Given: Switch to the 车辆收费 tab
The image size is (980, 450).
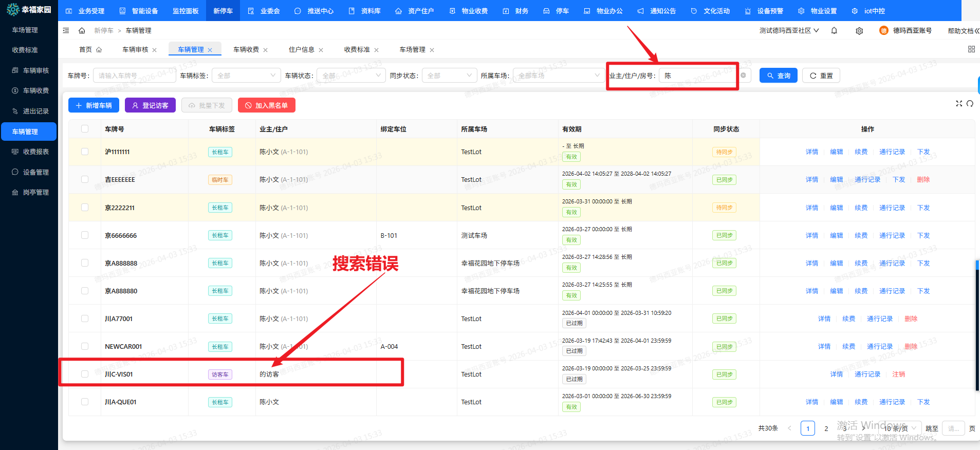Looking at the screenshot, I should click(x=246, y=50).
